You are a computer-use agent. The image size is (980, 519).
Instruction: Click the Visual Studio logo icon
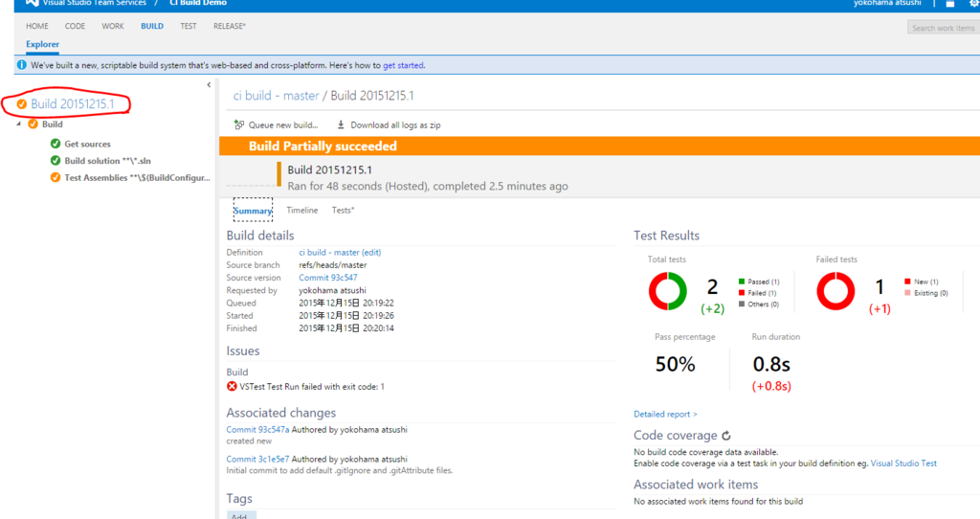32,3
